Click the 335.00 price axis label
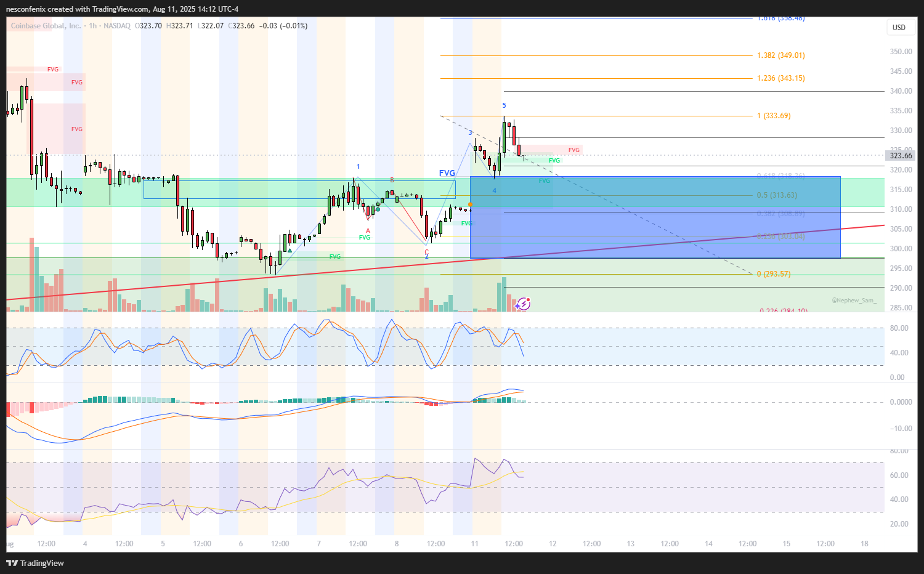This screenshot has width=924, height=574. [x=901, y=111]
